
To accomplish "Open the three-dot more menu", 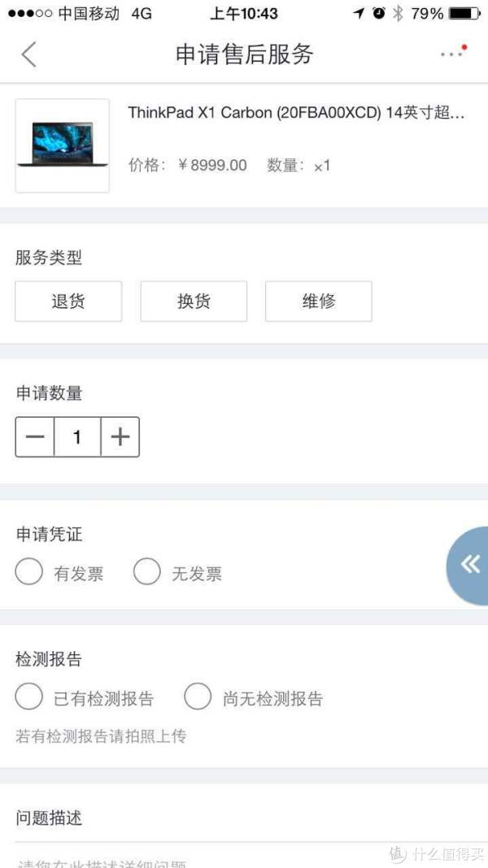I will [x=454, y=53].
